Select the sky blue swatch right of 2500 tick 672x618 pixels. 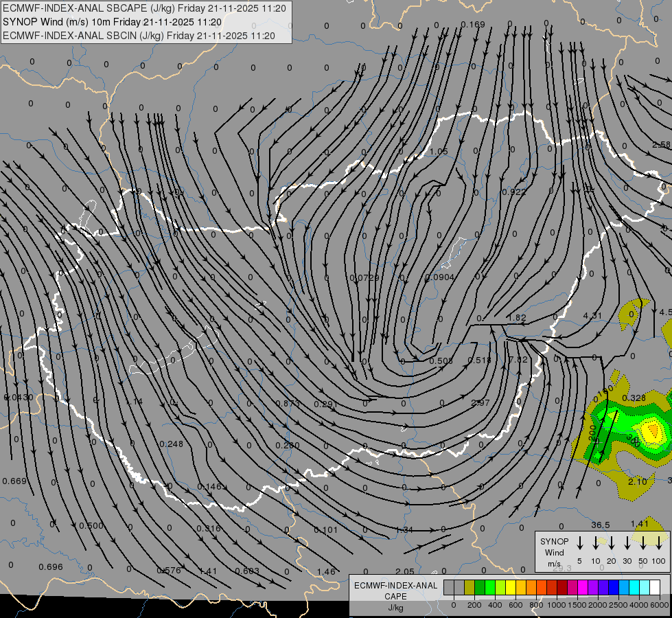tap(623, 587)
